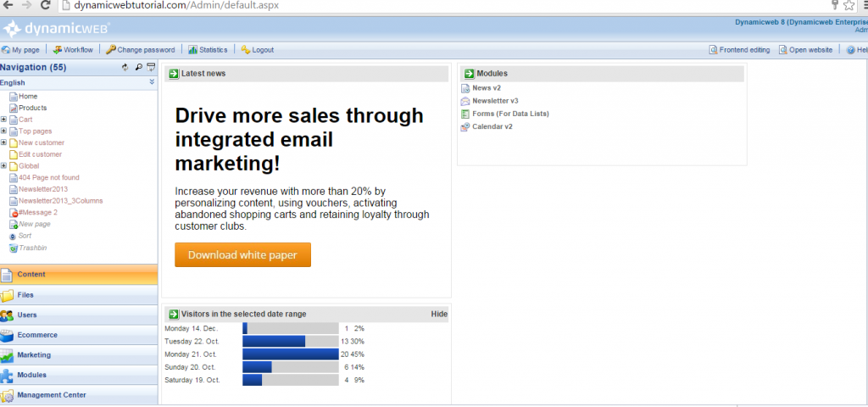The width and height of the screenshot is (868, 407).
Task: Open Statistics from the top toolbar
Action: pos(208,50)
